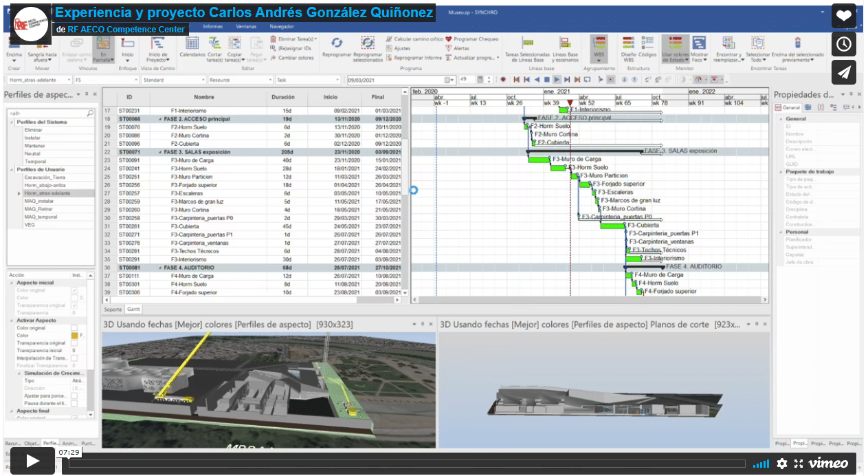Adjust the Vimeo player volume bars
Screen dimensions: 868x476
click(x=760, y=464)
